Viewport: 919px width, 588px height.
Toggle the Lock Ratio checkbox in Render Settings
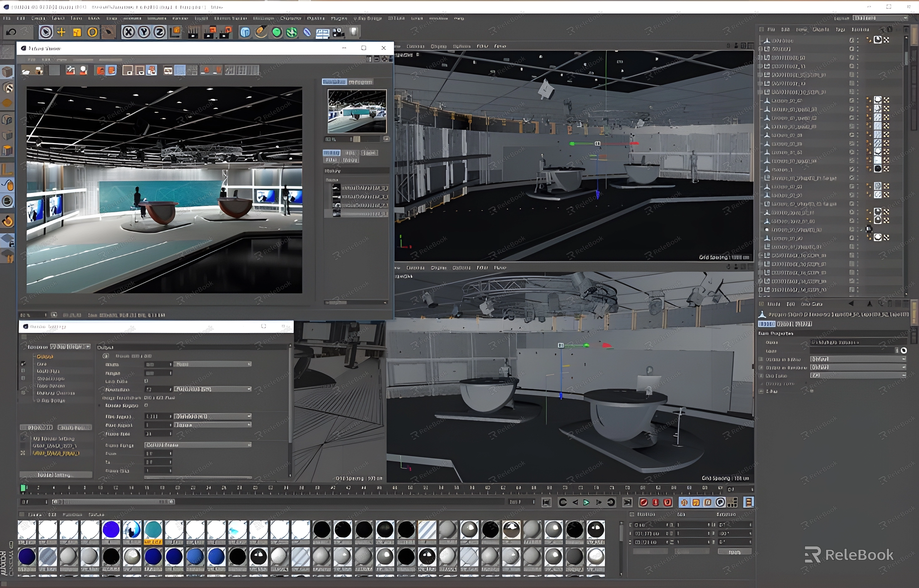click(146, 381)
